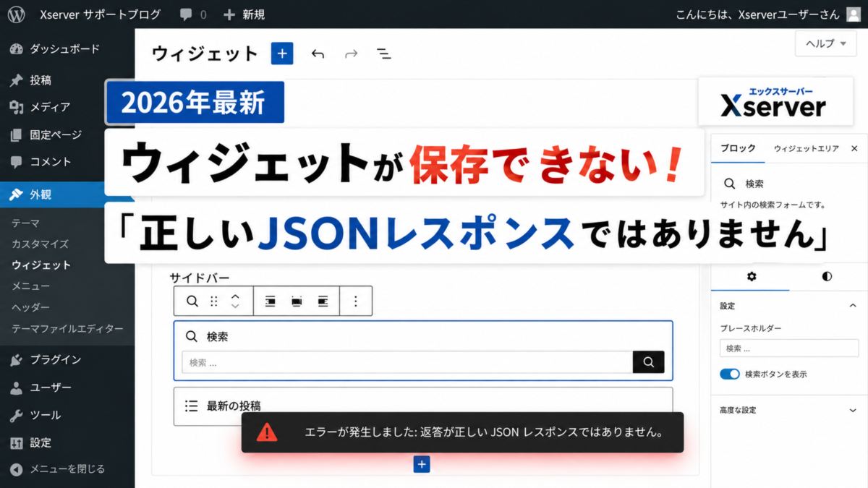Move the search block up
The height and width of the screenshot is (488, 868).
[x=235, y=296]
